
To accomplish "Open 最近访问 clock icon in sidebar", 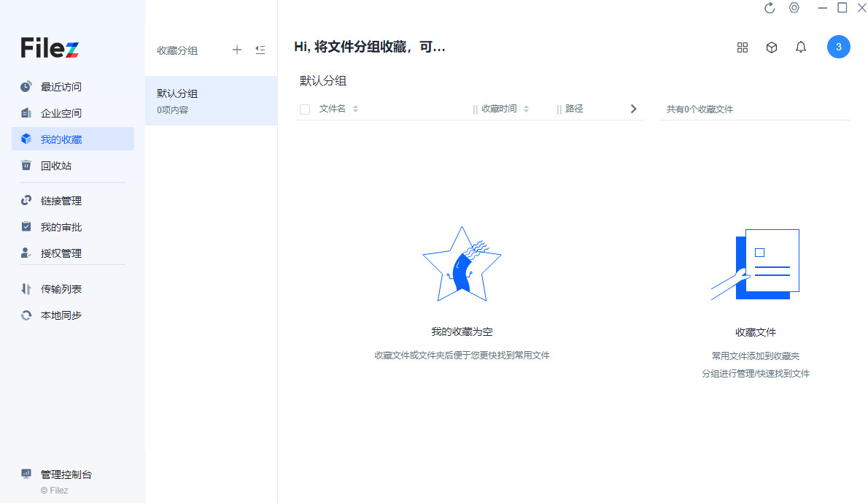I will click(x=26, y=86).
